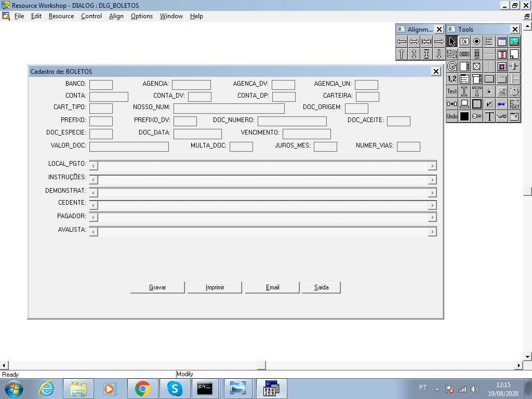532x399 pixels.
Task: Choose the radio button control tool
Action: point(477,42)
